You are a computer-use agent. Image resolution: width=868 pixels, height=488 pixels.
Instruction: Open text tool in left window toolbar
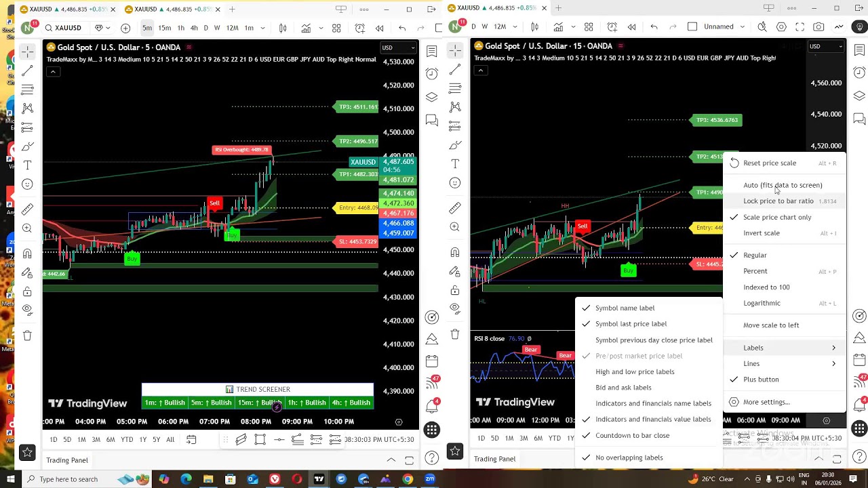click(x=27, y=165)
